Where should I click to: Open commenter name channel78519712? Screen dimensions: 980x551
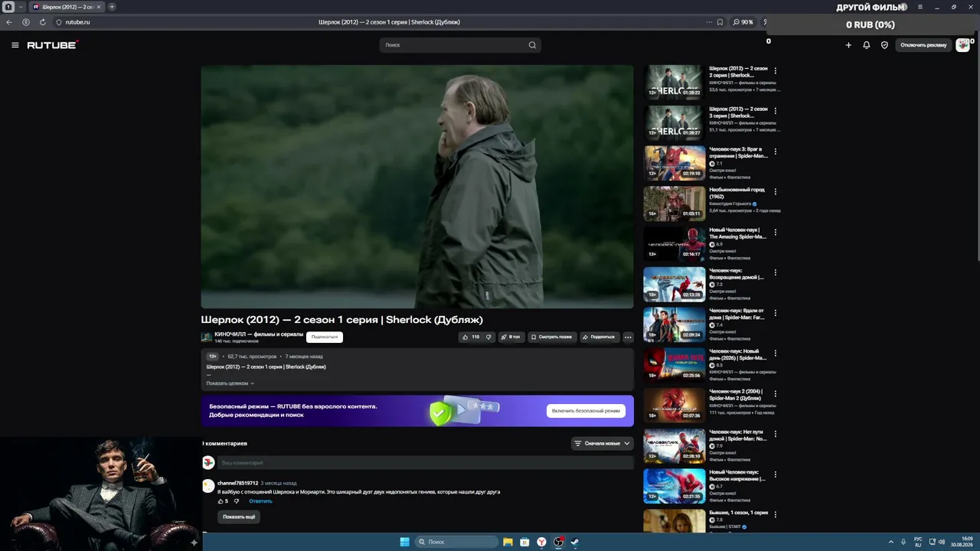tap(237, 483)
